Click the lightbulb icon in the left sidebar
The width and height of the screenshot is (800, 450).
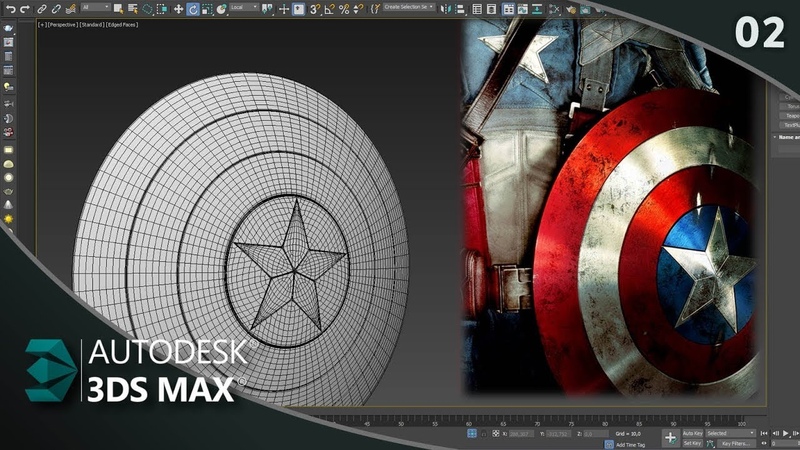[8, 86]
